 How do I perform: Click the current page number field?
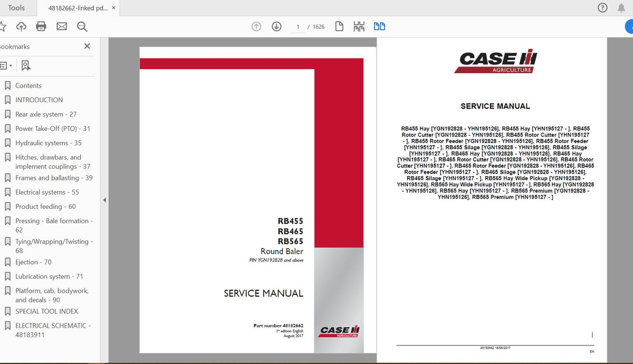coord(298,26)
